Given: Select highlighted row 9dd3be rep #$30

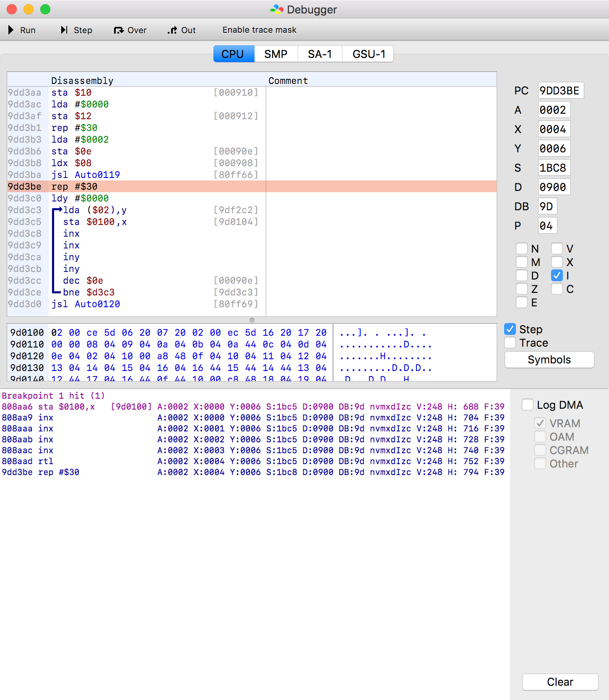Looking at the screenshot, I should [x=252, y=186].
